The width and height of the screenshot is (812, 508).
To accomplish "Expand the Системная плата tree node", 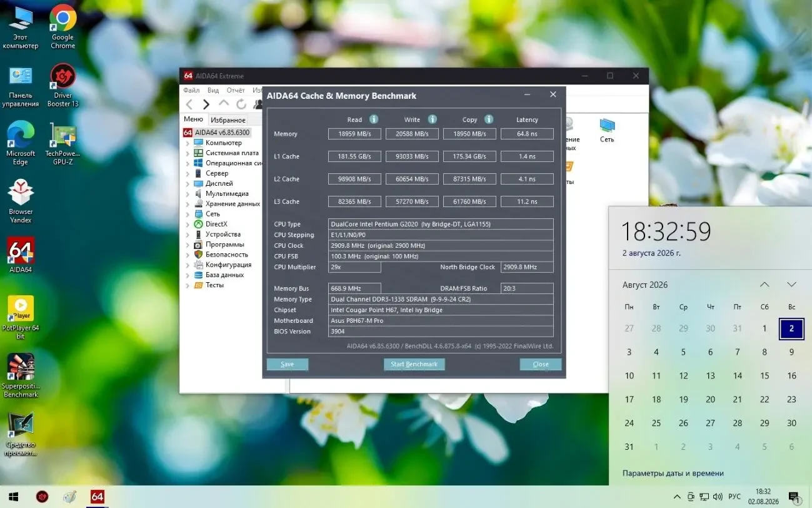I will tap(188, 153).
